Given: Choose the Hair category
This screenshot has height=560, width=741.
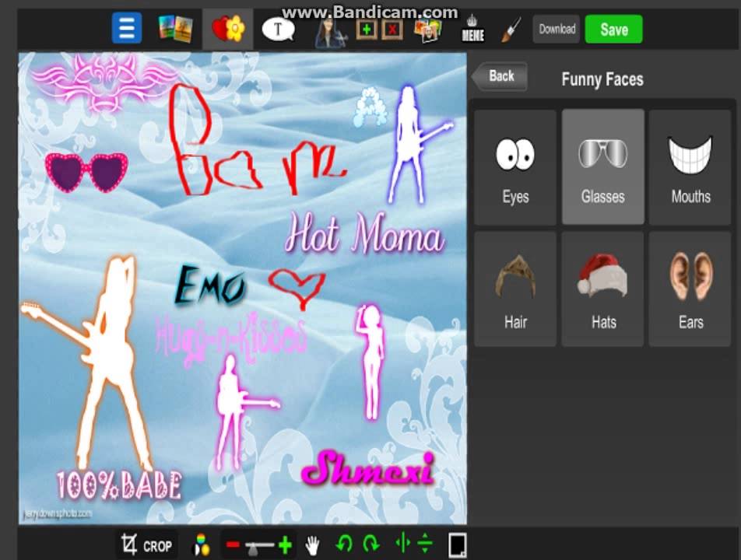Looking at the screenshot, I should [515, 289].
